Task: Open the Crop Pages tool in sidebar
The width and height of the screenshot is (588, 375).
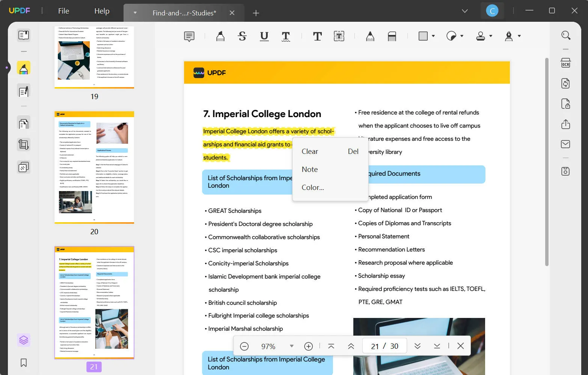Action: click(x=24, y=145)
